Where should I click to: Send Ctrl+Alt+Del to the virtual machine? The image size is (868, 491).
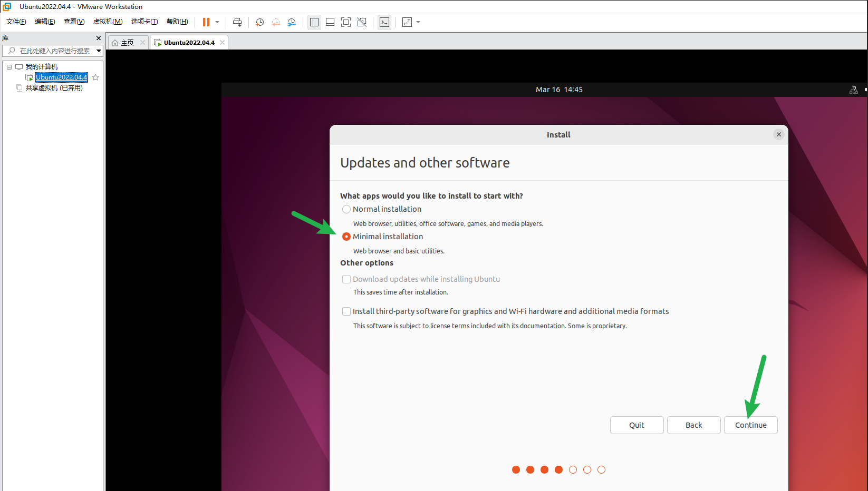pos(237,22)
